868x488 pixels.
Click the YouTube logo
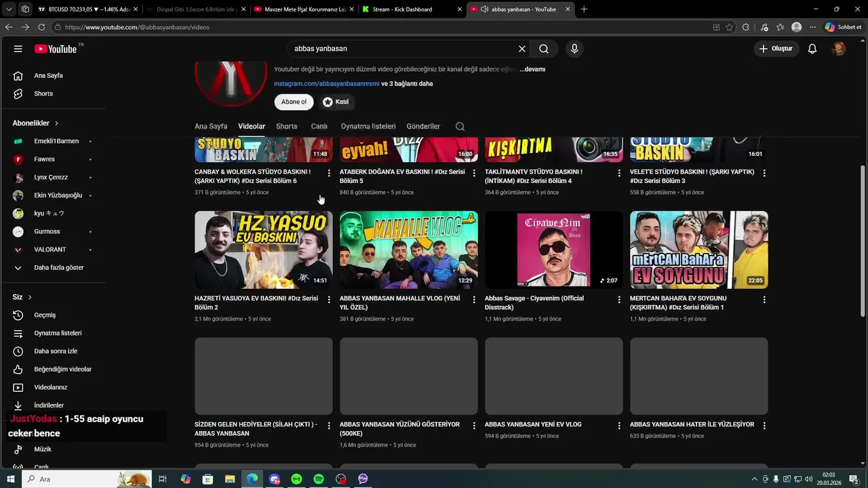click(56, 49)
